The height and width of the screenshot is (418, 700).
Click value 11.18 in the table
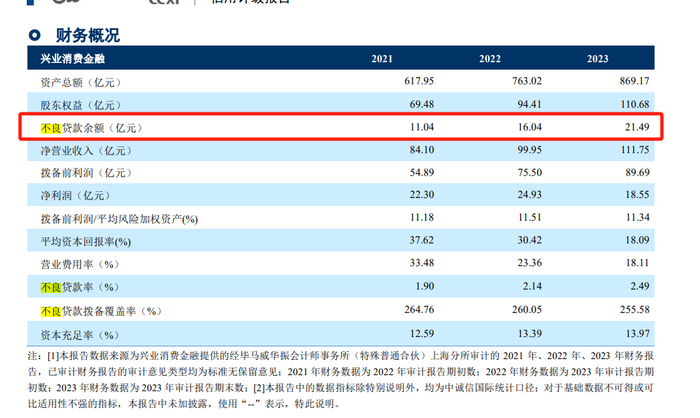tap(422, 217)
